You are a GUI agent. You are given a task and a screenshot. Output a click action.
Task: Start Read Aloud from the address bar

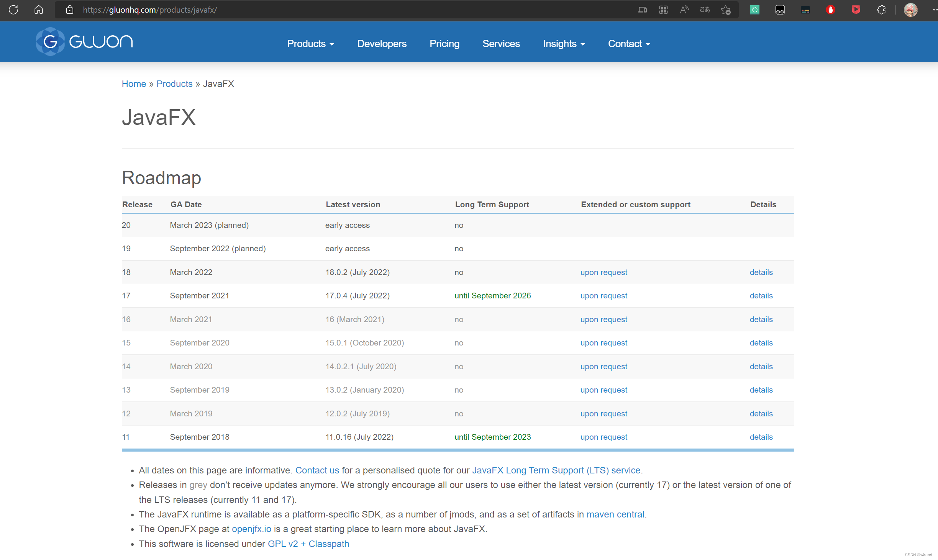(684, 10)
